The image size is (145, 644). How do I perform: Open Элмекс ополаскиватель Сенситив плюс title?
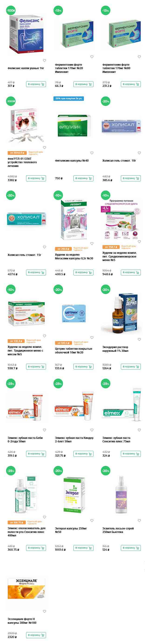26,532
